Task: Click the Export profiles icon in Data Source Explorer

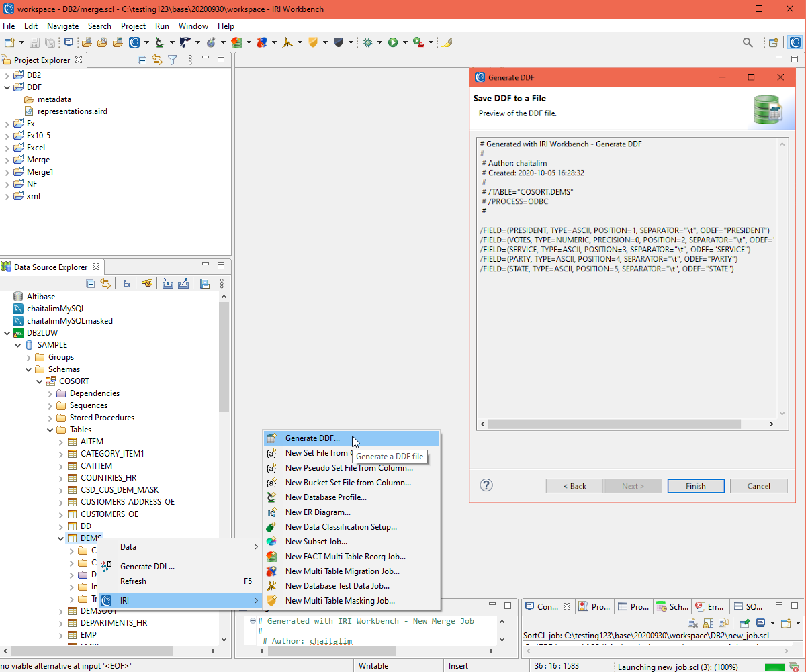Action: point(183,284)
